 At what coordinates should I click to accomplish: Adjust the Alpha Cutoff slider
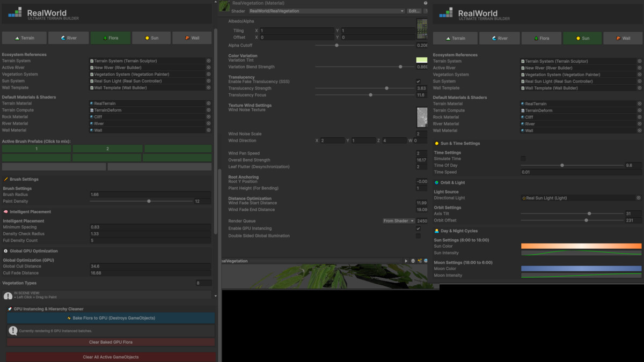[365, 46]
